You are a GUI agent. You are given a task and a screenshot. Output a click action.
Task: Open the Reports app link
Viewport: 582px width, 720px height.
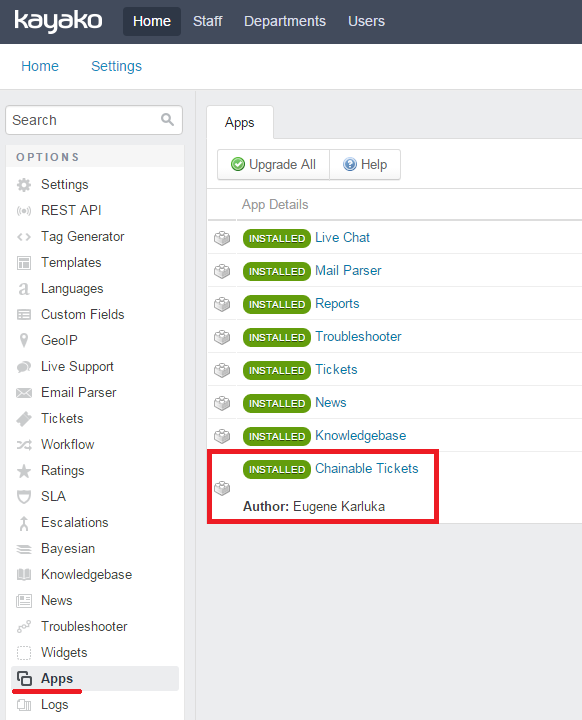coord(337,304)
